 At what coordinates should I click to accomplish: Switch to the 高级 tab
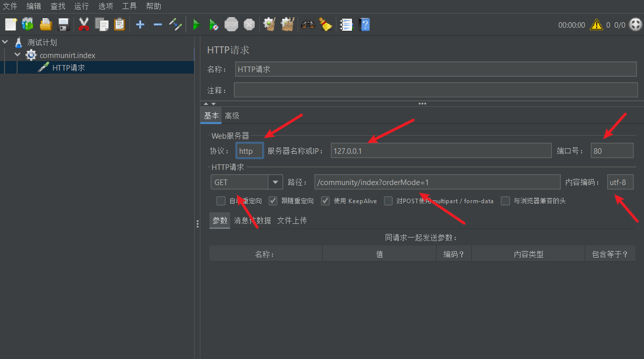point(232,115)
